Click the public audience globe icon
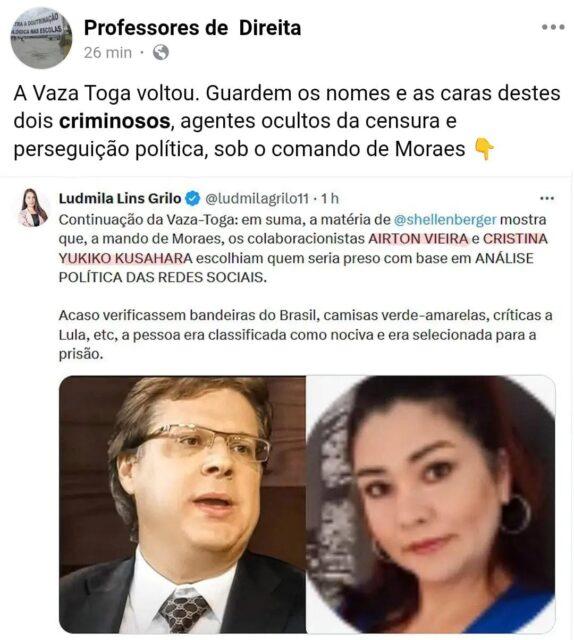The width and height of the screenshot is (574, 640). 160,53
